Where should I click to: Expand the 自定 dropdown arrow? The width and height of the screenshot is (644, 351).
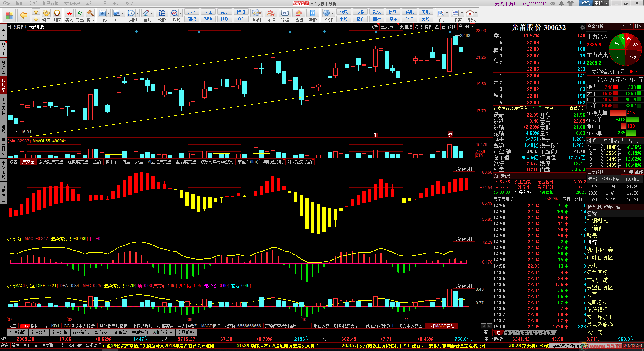coord(447,13)
